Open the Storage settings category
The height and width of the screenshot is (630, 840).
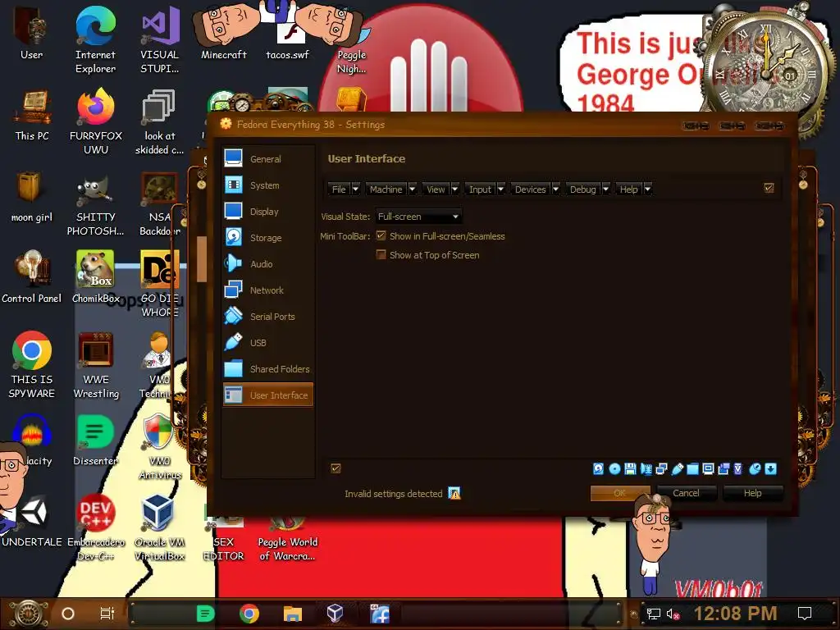point(268,238)
